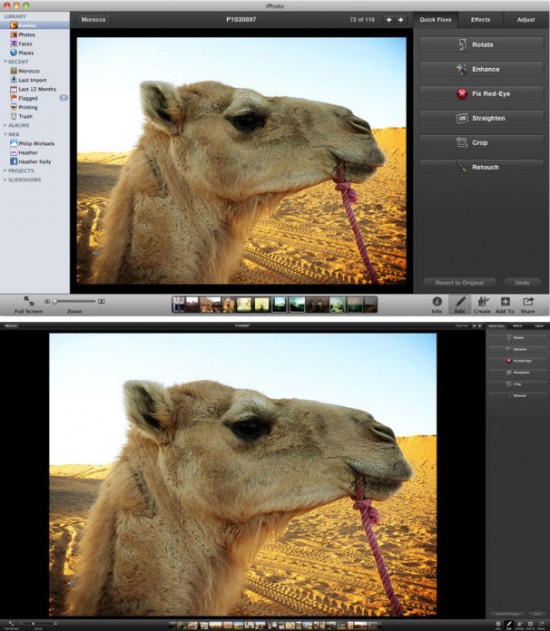Switch to the Adjust tab

(526, 20)
